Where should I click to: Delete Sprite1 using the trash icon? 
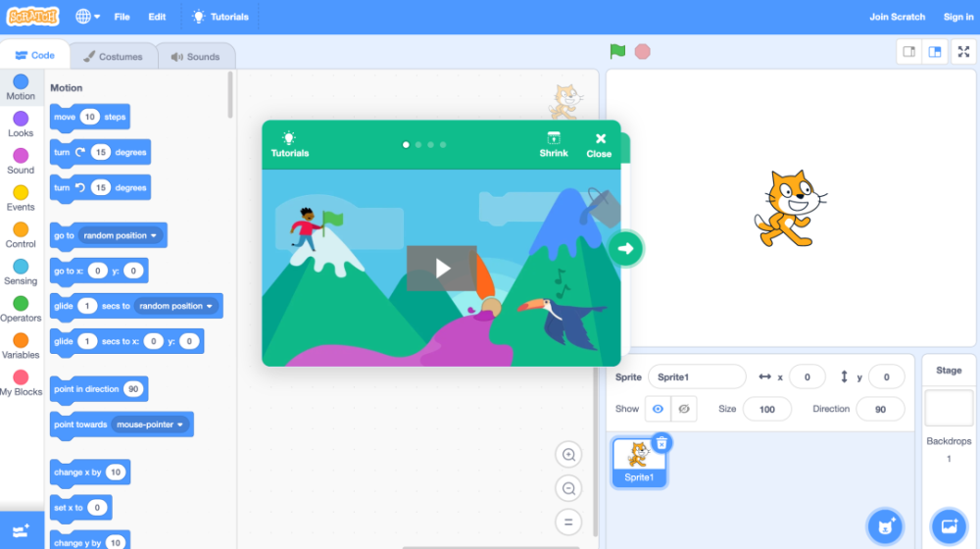tap(661, 443)
